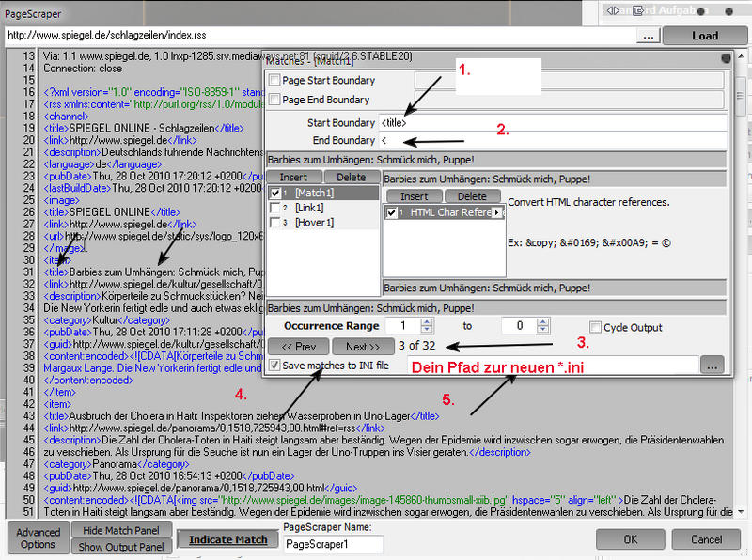Toggle the HTML Char Reference checkbox
752x560 pixels.
pos(391,212)
